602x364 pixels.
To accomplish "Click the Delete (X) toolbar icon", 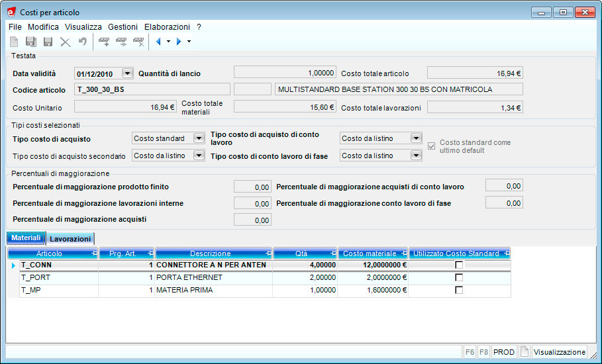I will [x=66, y=42].
